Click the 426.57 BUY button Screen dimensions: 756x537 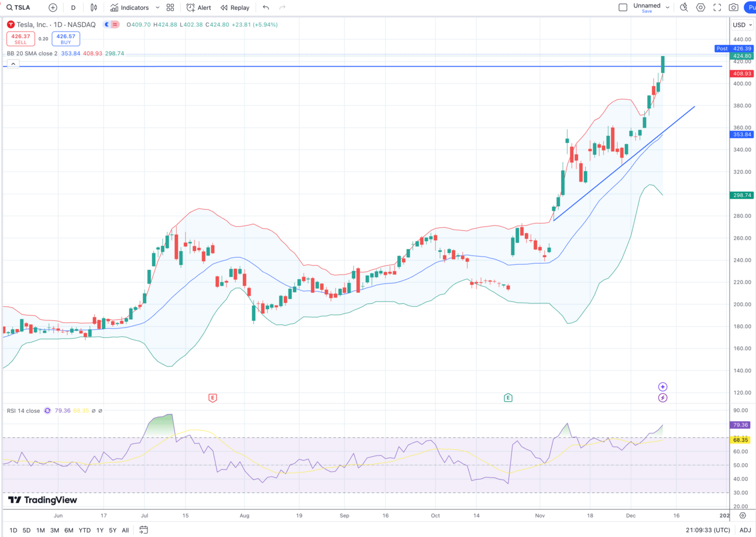[66, 39]
